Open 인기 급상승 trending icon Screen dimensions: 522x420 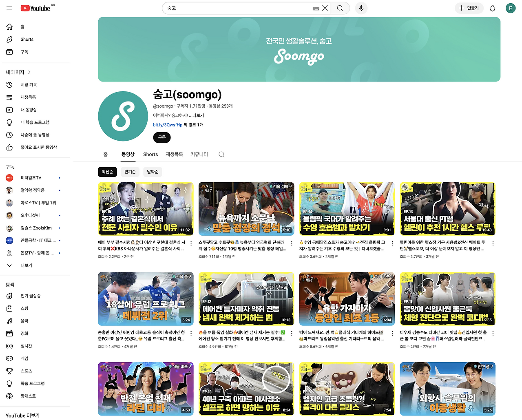[9, 296]
